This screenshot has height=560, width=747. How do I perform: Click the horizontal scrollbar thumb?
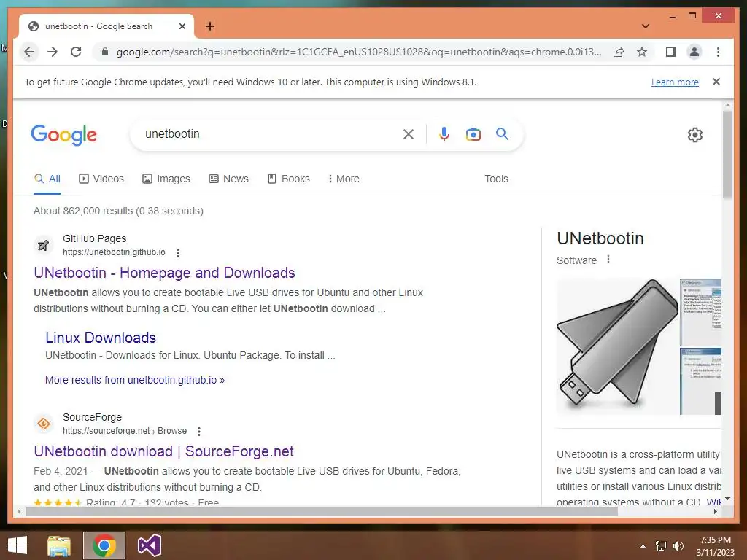click(x=321, y=511)
